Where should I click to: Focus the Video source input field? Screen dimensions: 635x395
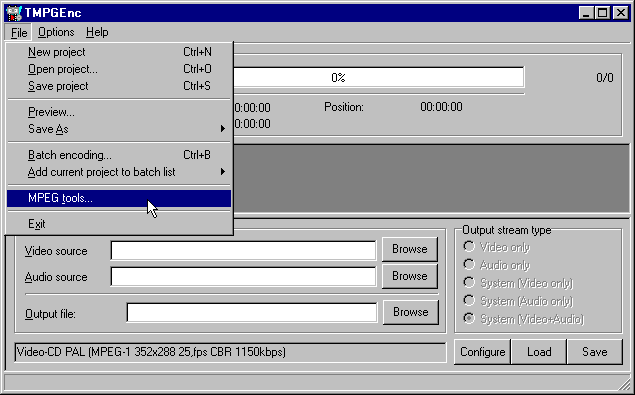point(243,251)
